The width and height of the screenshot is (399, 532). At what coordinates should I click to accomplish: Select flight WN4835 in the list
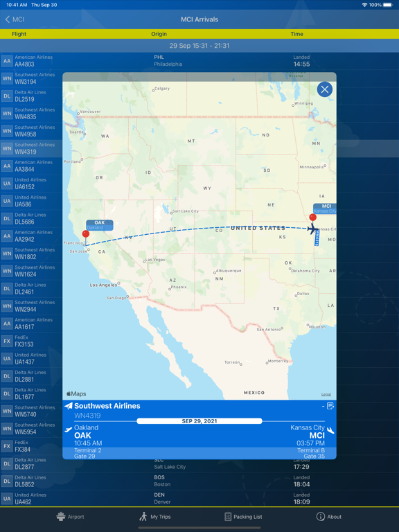[x=31, y=114]
